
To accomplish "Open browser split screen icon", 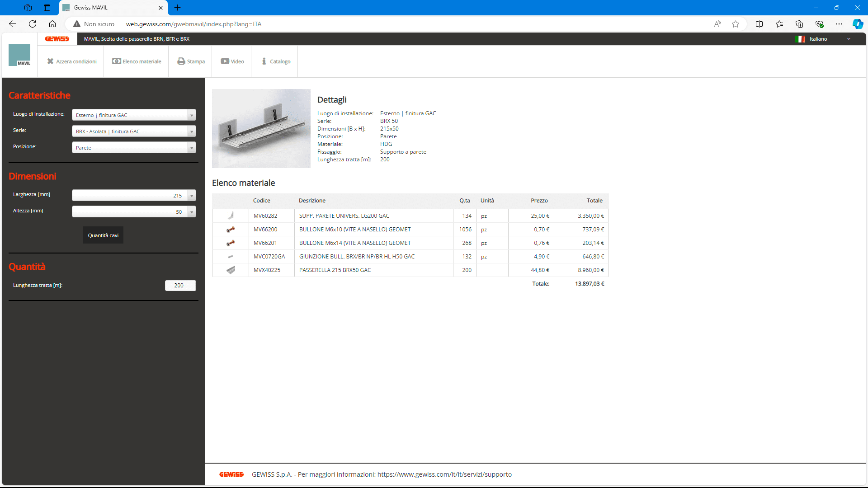I will (x=759, y=24).
